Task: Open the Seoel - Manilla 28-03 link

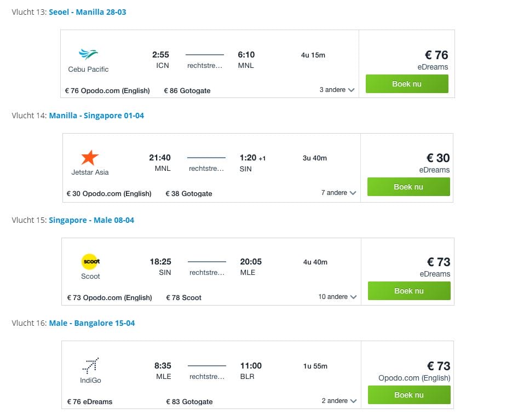Action: click(88, 12)
